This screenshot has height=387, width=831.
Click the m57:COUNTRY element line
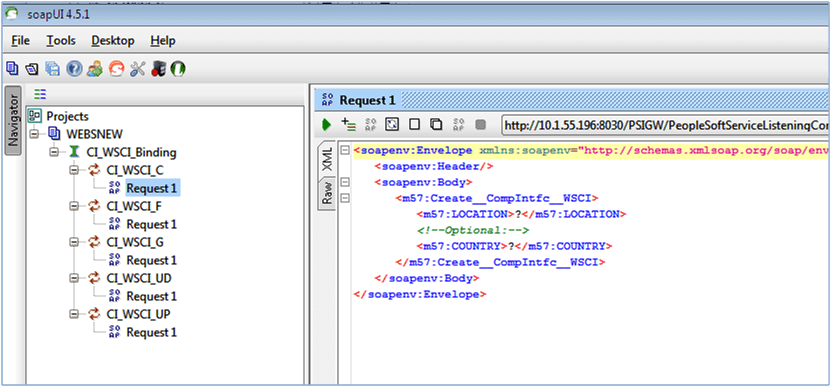(515, 246)
